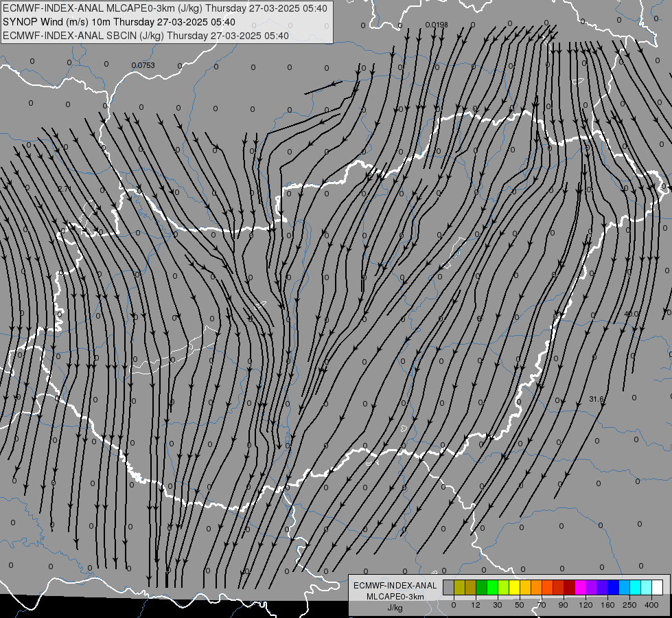Image resolution: width=672 pixels, height=618 pixels.
Task: Pick the magenta legend swatch
Action: click(x=581, y=587)
